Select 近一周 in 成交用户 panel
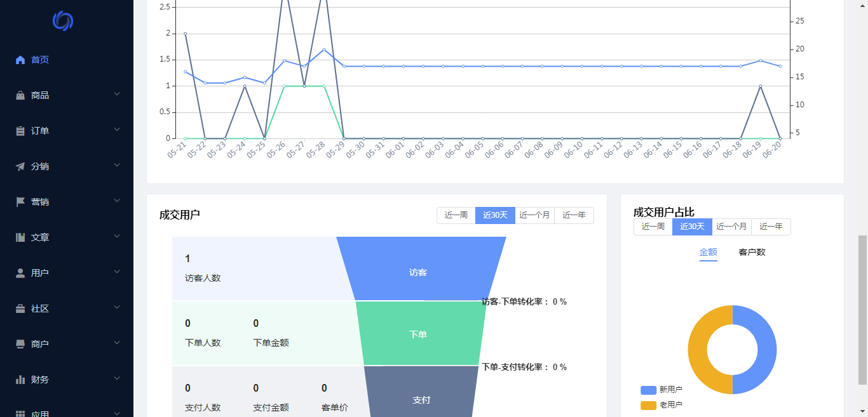 (x=456, y=215)
